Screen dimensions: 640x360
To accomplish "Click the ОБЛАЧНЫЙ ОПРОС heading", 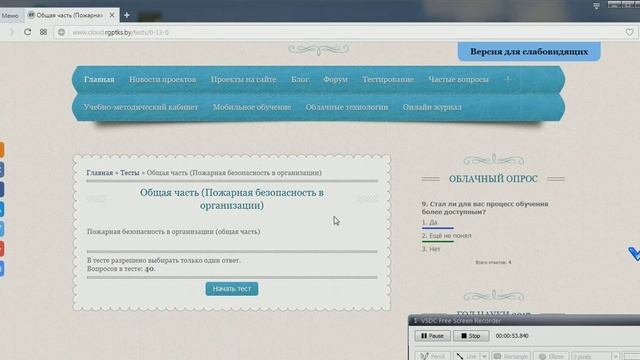I will [493, 179].
